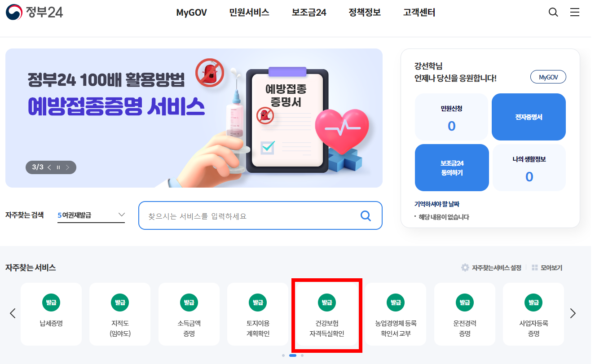Show the next banner slide
The image size is (595, 364).
click(x=67, y=167)
